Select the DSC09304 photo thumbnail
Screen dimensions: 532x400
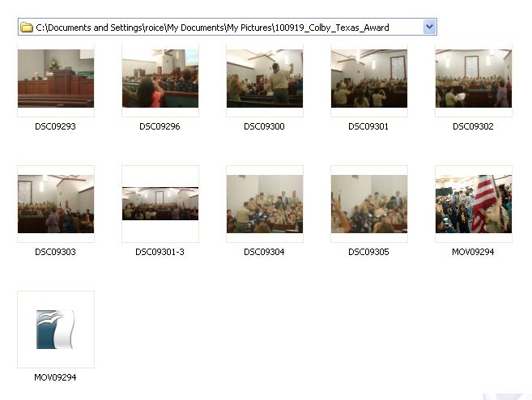coord(265,204)
